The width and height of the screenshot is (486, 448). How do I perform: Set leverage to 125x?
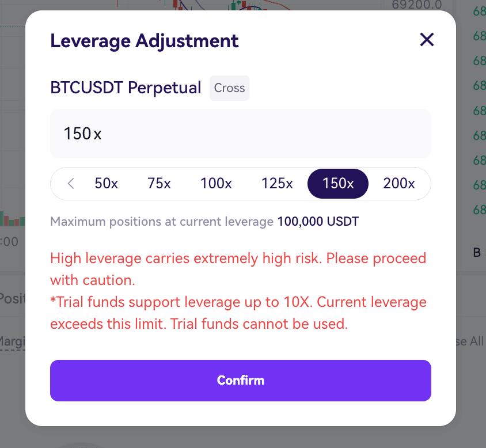(277, 184)
